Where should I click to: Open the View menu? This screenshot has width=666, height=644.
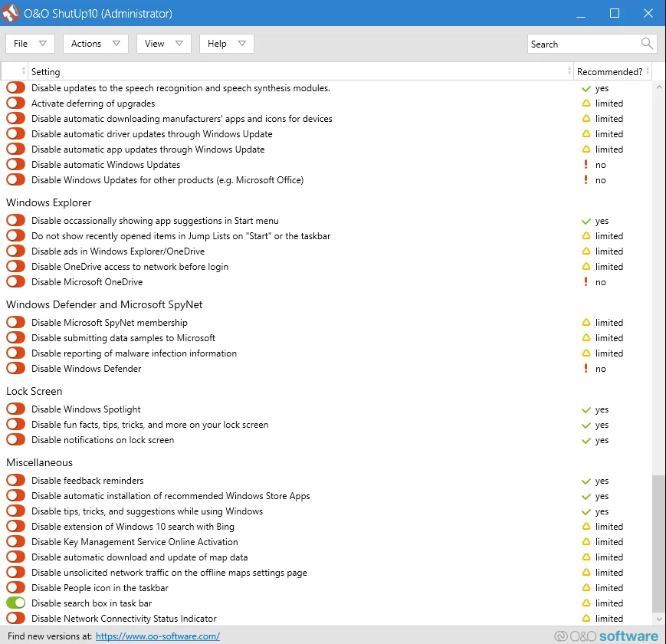(x=164, y=44)
